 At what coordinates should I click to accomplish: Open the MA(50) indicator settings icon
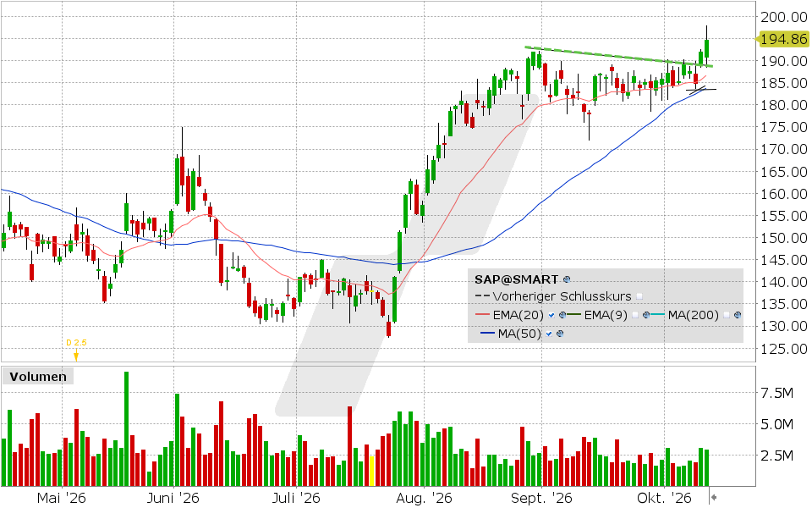point(560,334)
